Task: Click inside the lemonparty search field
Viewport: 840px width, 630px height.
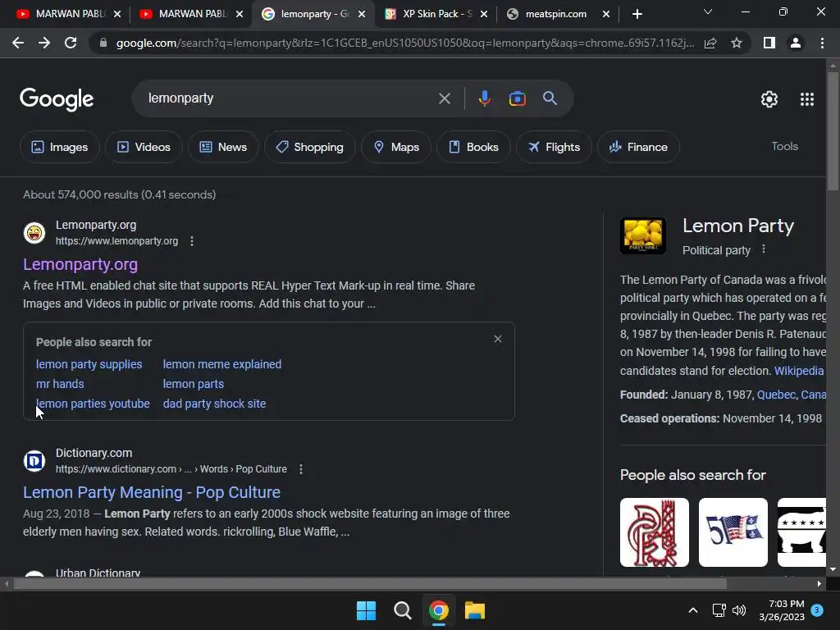Action: tap(290, 98)
